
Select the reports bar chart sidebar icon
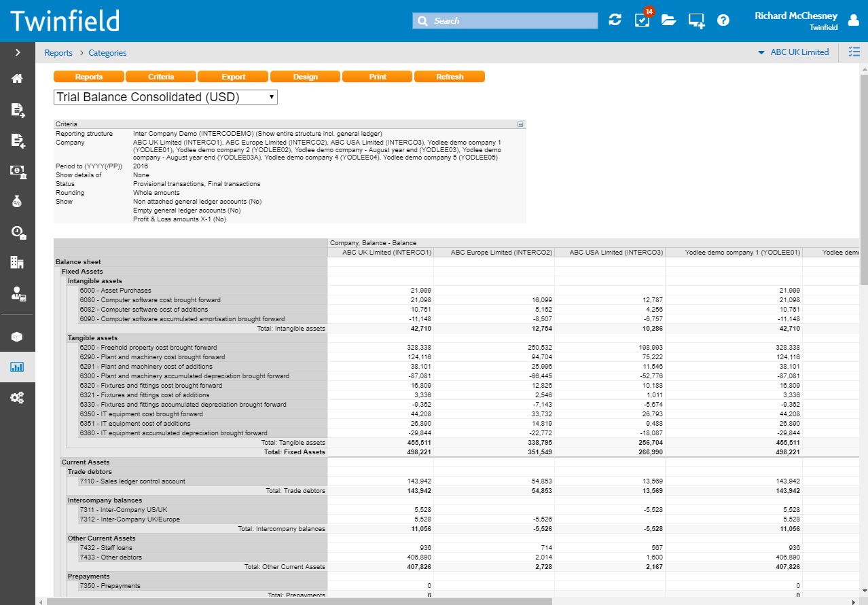pyautogui.click(x=18, y=367)
